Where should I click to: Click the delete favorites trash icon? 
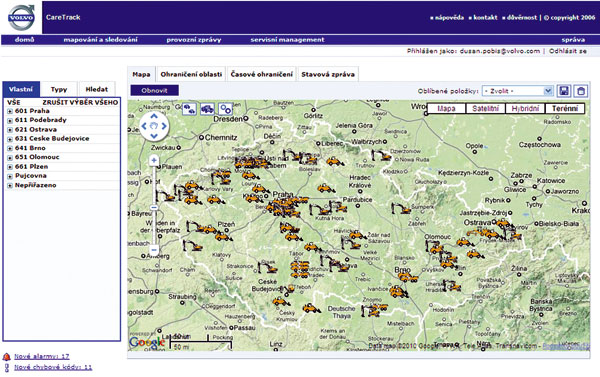(580, 91)
